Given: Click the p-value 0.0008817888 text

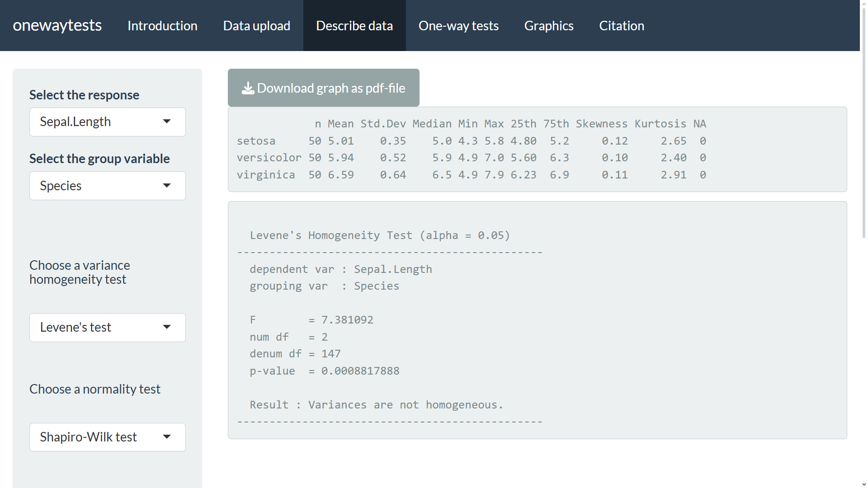Looking at the screenshot, I should coord(325,371).
